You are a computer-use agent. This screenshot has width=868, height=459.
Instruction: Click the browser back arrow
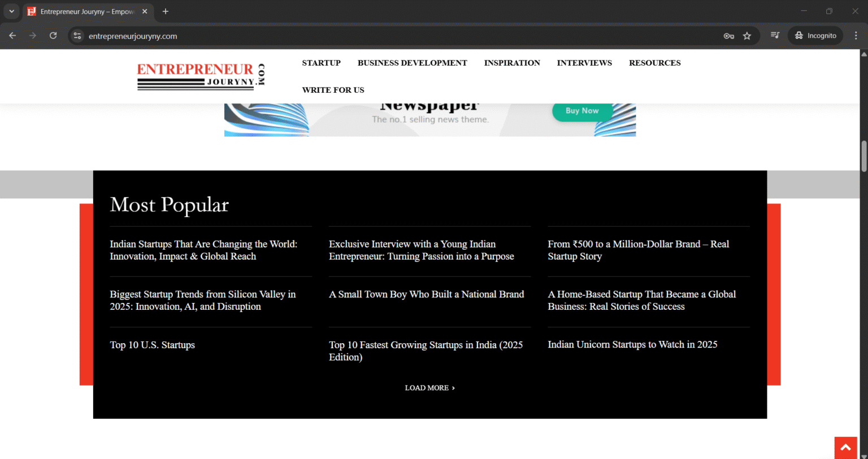(x=12, y=36)
